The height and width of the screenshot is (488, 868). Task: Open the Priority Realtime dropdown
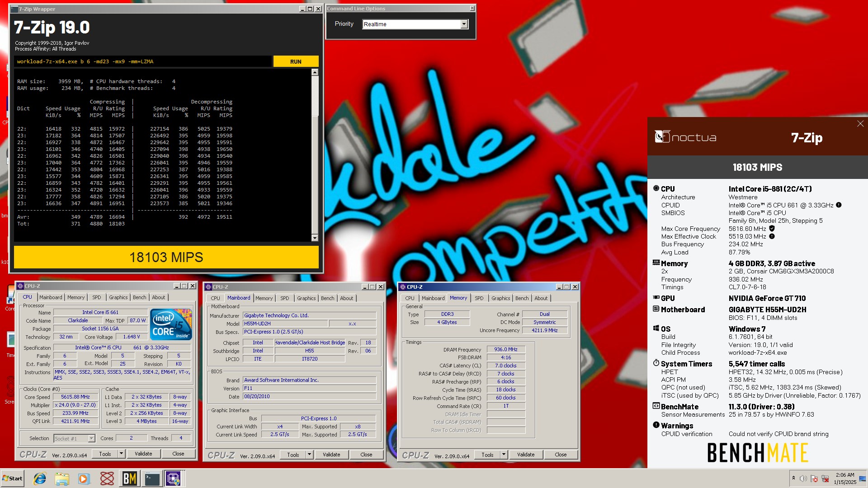pos(464,24)
